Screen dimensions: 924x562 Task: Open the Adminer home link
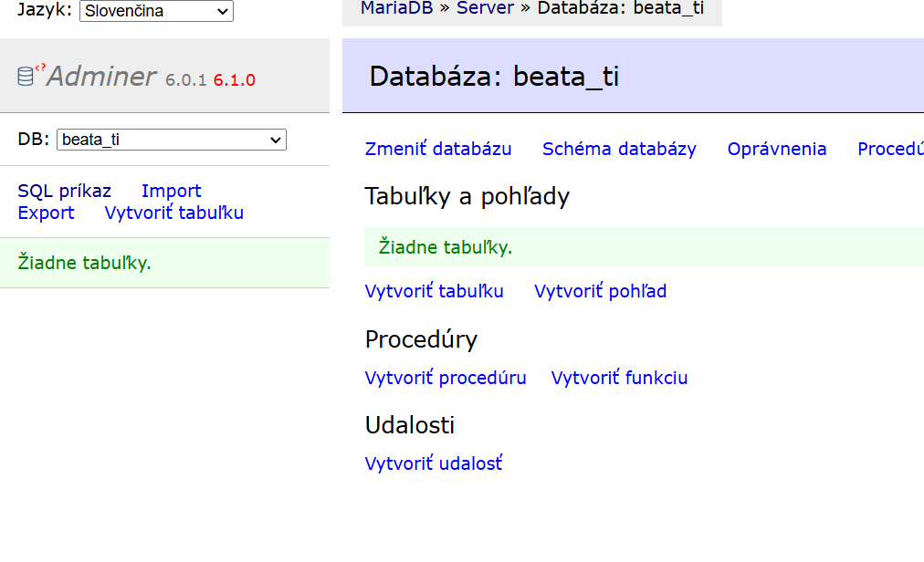tap(101, 76)
